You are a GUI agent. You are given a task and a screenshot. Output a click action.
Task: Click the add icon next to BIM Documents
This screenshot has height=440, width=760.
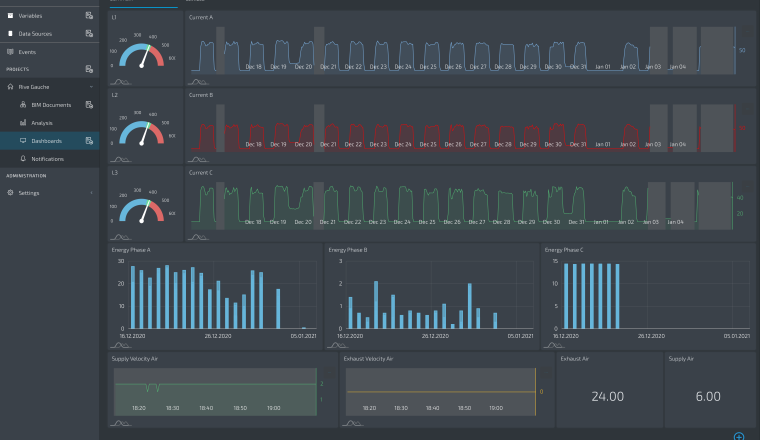click(x=89, y=104)
